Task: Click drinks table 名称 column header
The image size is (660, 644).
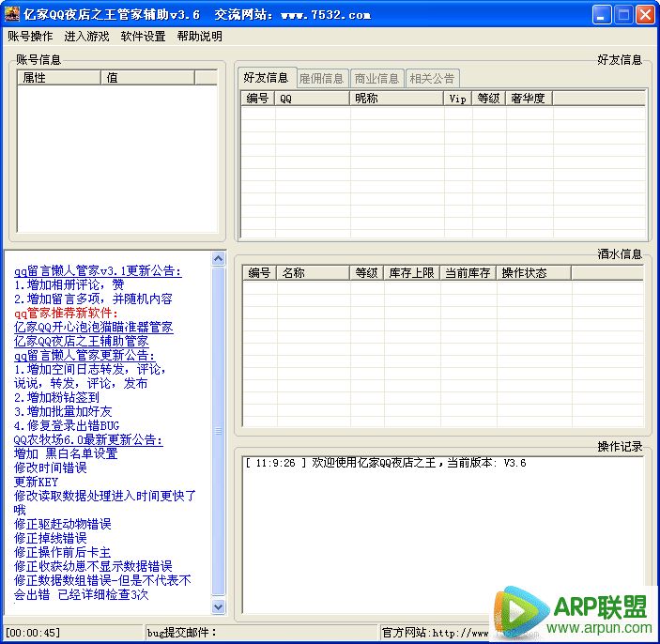Action: pyautogui.click(x=313, y=273)
